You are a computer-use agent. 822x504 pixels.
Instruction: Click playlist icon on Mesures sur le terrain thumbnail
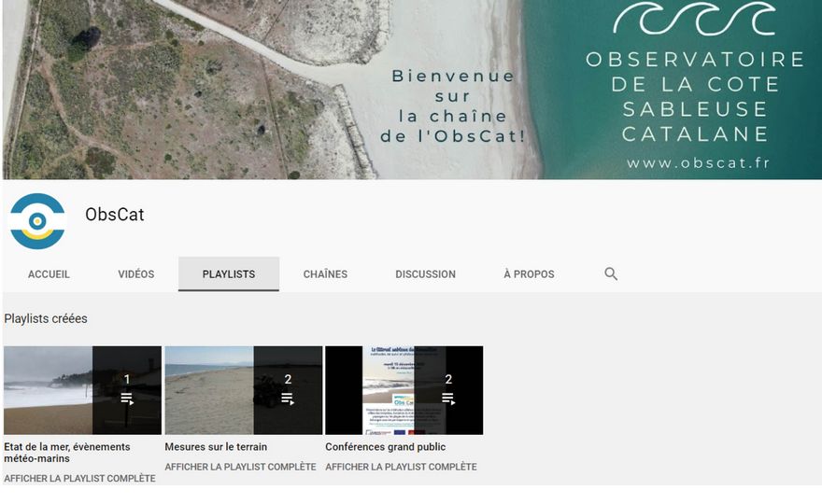pyautogui.click(x=288, y=399)
